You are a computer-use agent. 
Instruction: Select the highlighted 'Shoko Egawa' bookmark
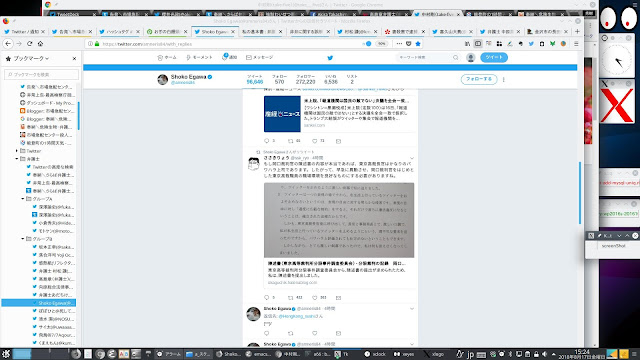pos(38,303)
